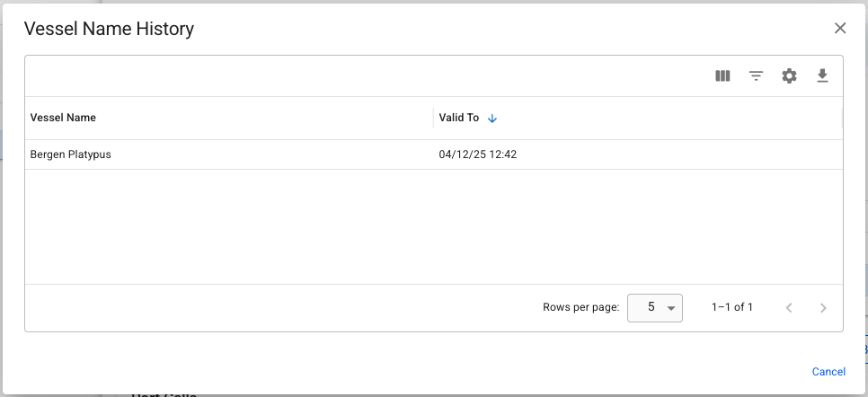Viewport: 868px width, 397px height.
Task: Sort by the Vessel Name column header
Action: pos(63,118)
